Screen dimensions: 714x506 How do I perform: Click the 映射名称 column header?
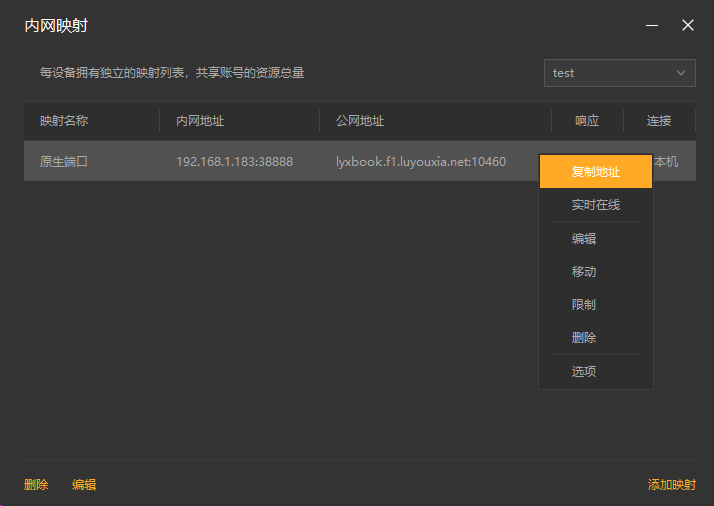pyautogui.click(x=64, y=121)
